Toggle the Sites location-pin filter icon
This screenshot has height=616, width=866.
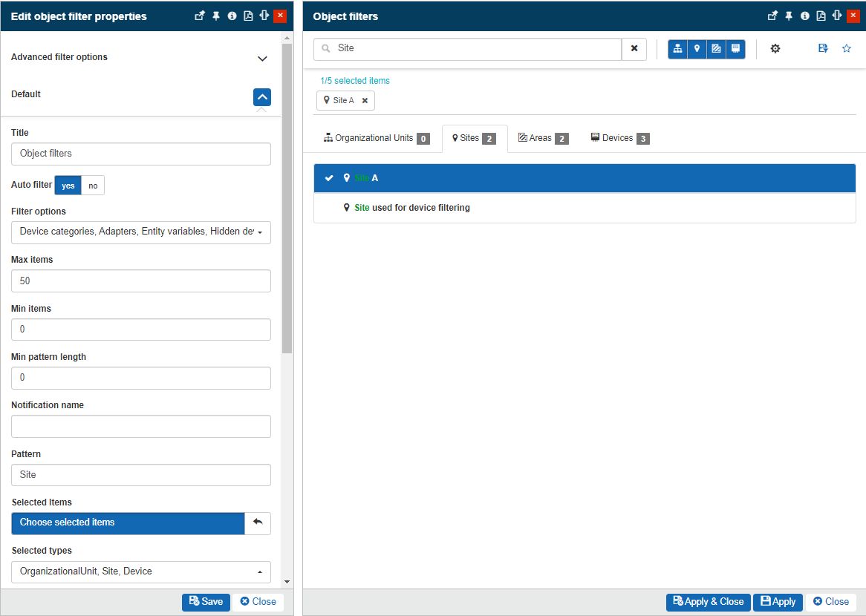pos(697,49)
